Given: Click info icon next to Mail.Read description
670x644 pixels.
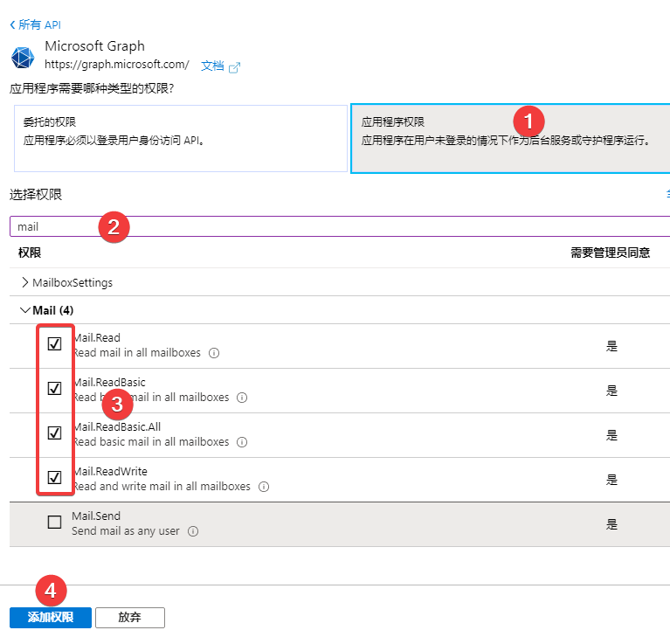Looking at the screenshot, I should pyautogui.click(x=214, y=353).
